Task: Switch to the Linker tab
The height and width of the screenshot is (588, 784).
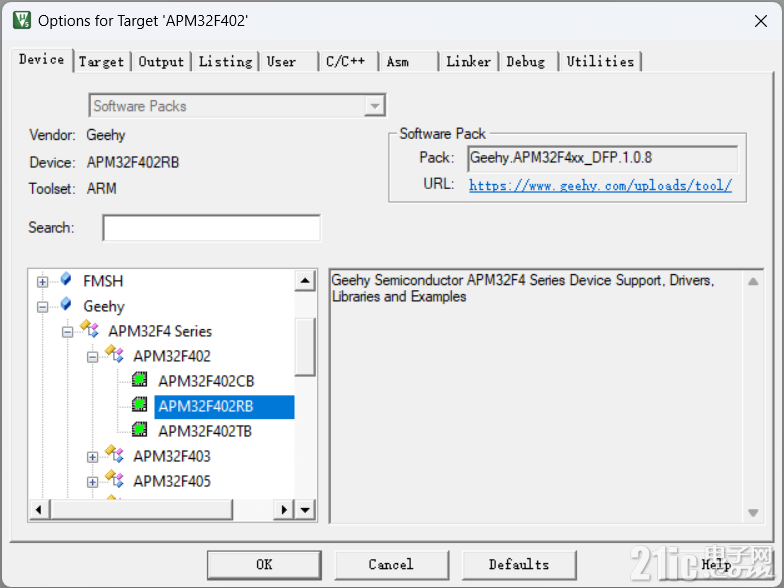Action: (x=468, y=62)
